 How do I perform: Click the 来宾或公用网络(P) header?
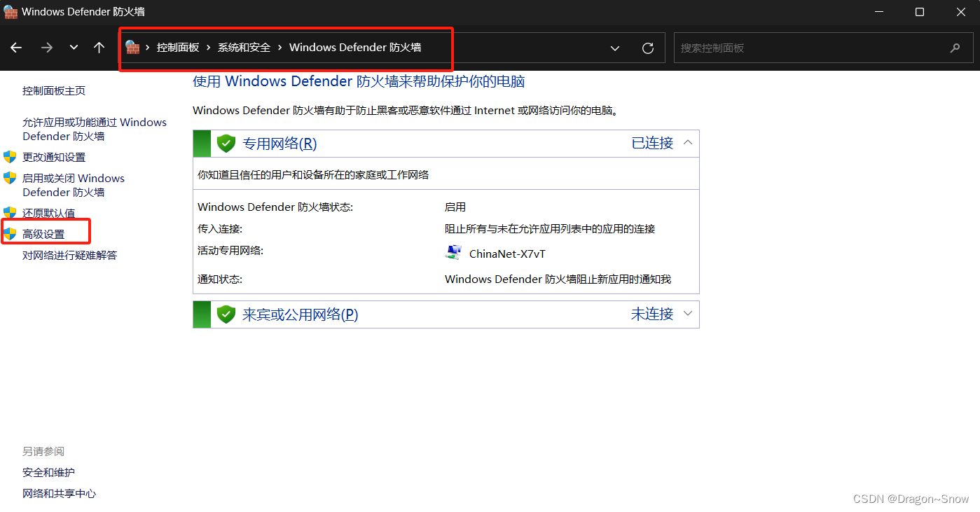click(446, 314)
